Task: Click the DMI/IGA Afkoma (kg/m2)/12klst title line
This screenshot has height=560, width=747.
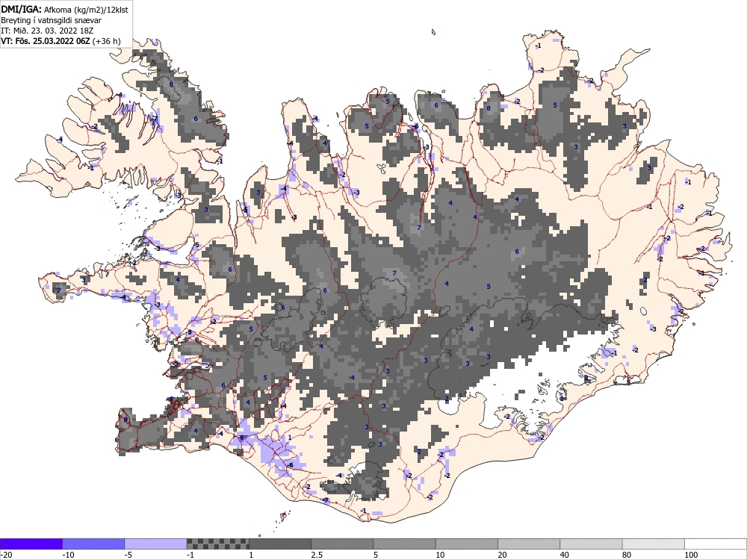Action: coord(64,9)
